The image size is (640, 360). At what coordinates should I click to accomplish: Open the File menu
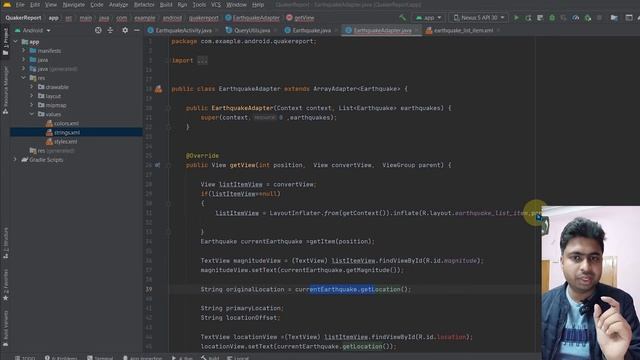pos(20,5)
